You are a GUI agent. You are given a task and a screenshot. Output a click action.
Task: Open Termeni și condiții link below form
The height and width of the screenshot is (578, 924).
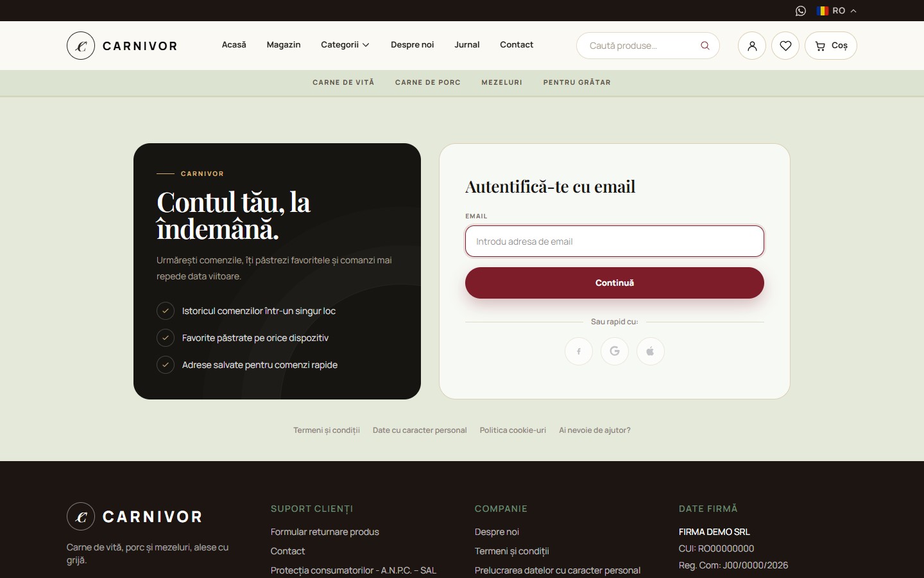[x=327, y=430]
